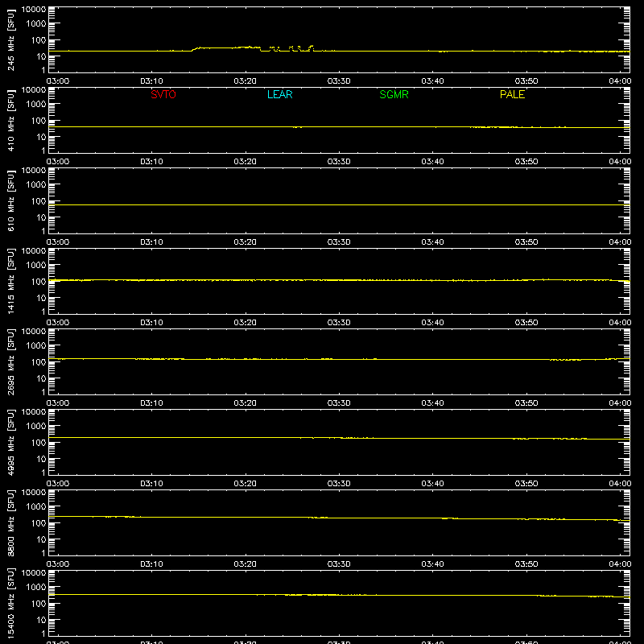Click the 100 tick on 610 MHz axis
The image size is (644, 644).
pos(39,201)
